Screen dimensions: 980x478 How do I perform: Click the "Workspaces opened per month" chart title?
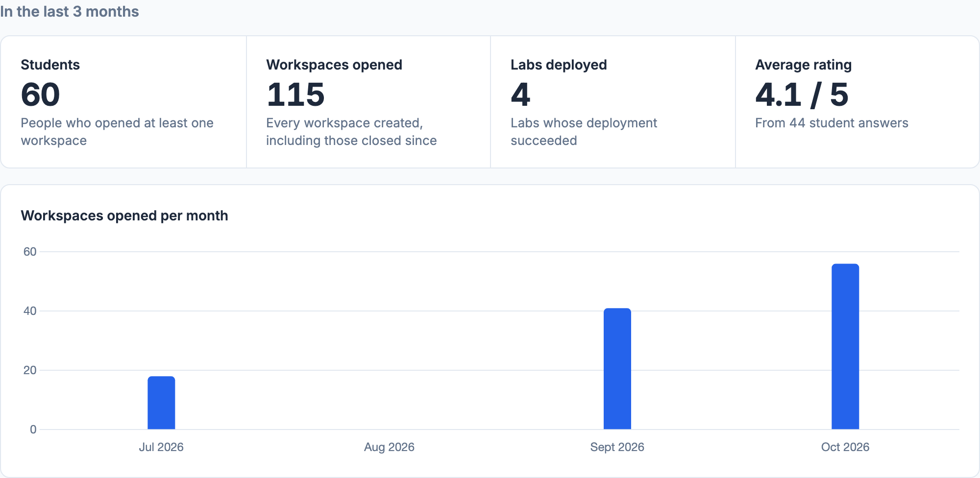pyautogui.click(x=124, y=215)
